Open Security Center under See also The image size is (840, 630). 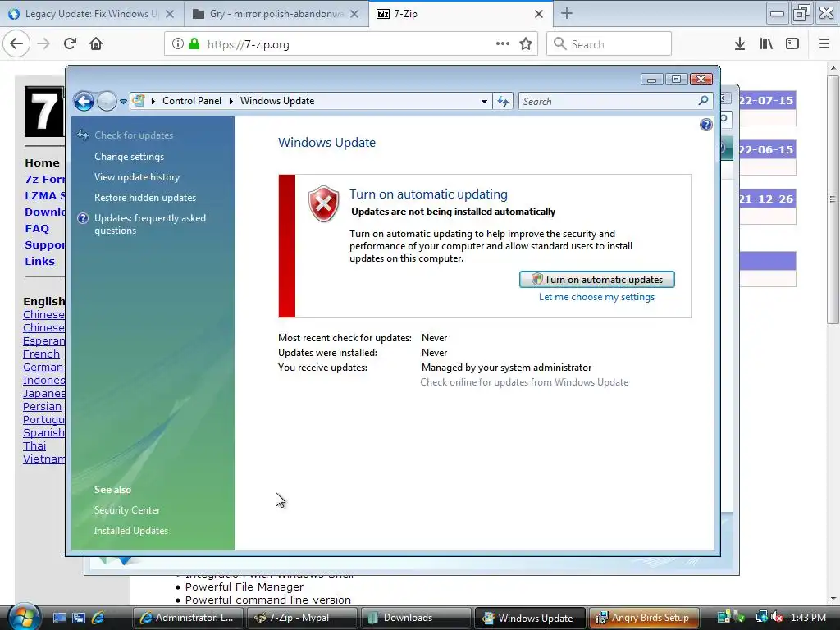(127, 510)
